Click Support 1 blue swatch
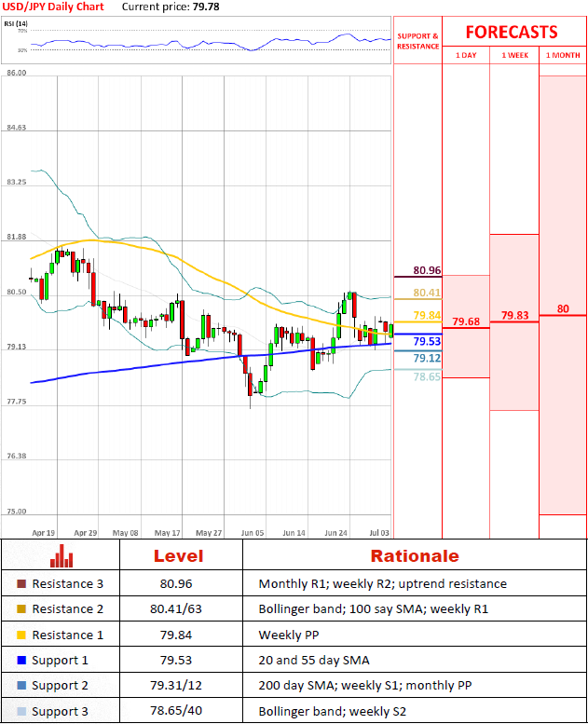588x724 pixels. (21, 661)
